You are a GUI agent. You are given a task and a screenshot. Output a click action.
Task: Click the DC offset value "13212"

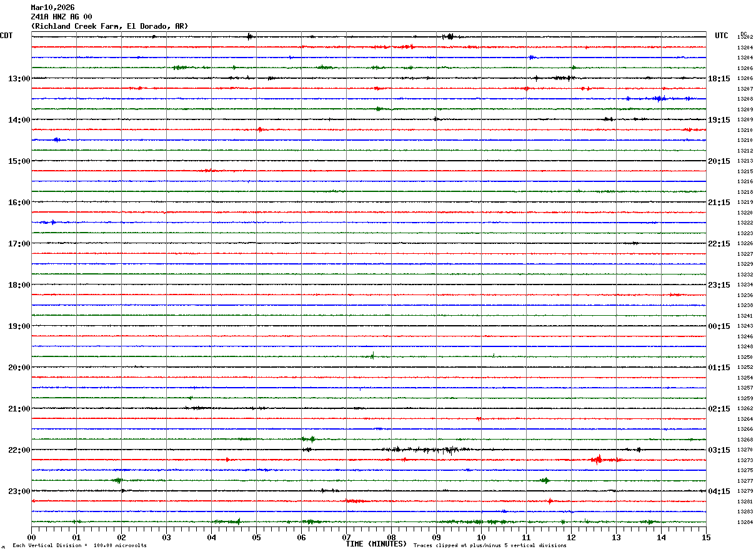[745, 151]
